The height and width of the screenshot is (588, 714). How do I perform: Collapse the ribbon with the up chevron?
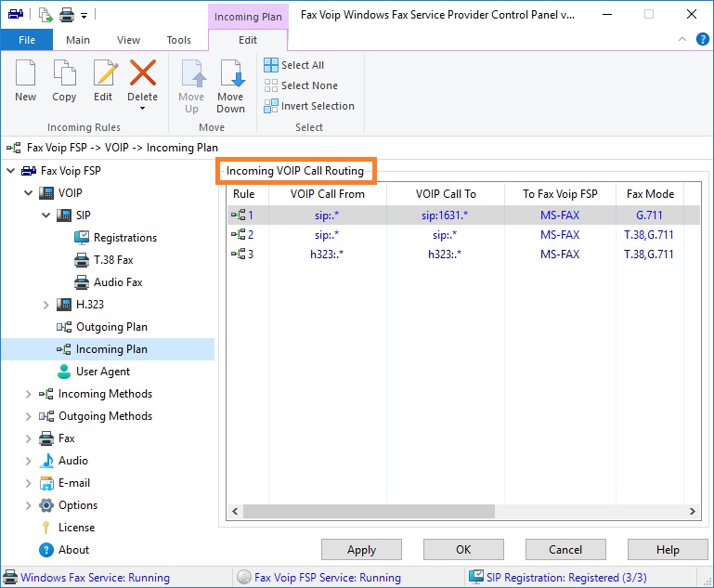[x=682, y=39]
